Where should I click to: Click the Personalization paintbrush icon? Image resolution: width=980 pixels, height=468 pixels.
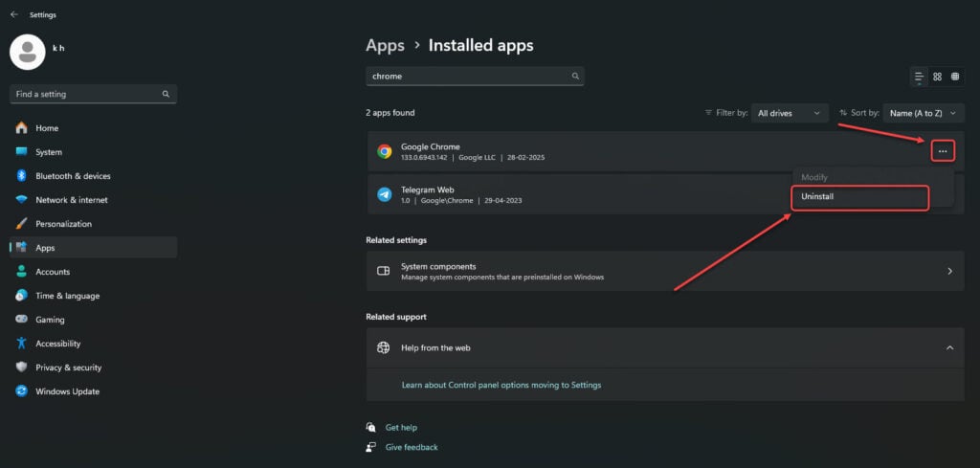coord(22,224)
